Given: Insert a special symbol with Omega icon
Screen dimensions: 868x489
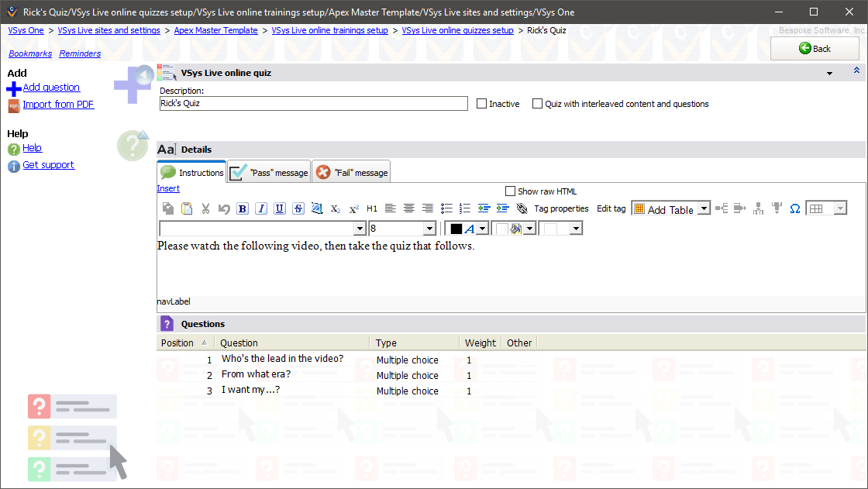Looking at the screenshot, I should pos(794,208).
